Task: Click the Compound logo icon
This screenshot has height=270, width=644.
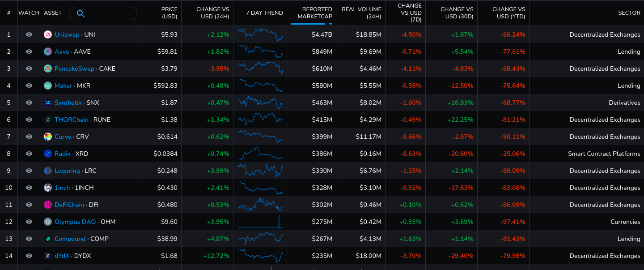Action: point(48,239)
